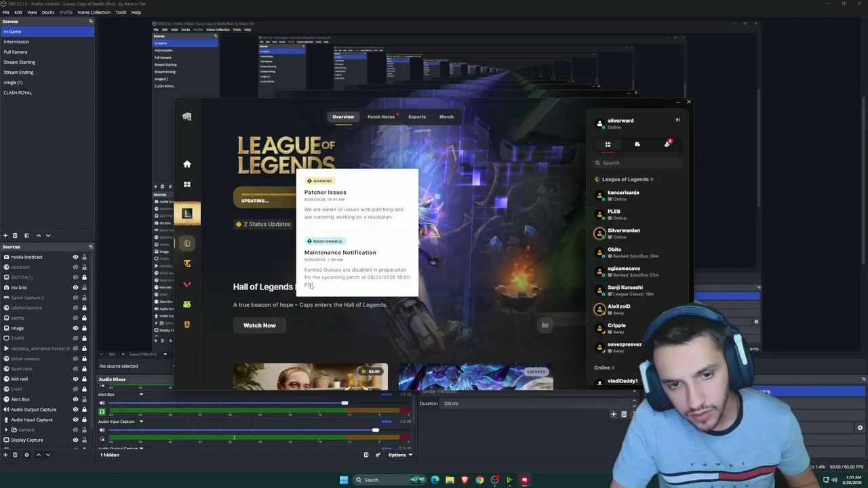Open the Audio Mixer advanced properties gears icon

(378, 455)
